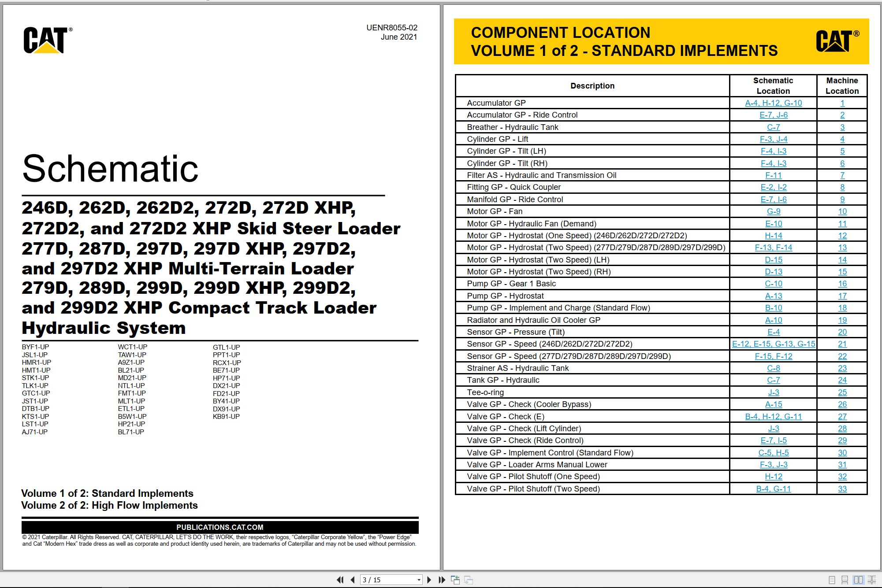Open schematic link A-4, H-12, G-10
Image resolution: width=882 pixels, height=588 pixels.
pyautogui.click(x=773, y=103)
